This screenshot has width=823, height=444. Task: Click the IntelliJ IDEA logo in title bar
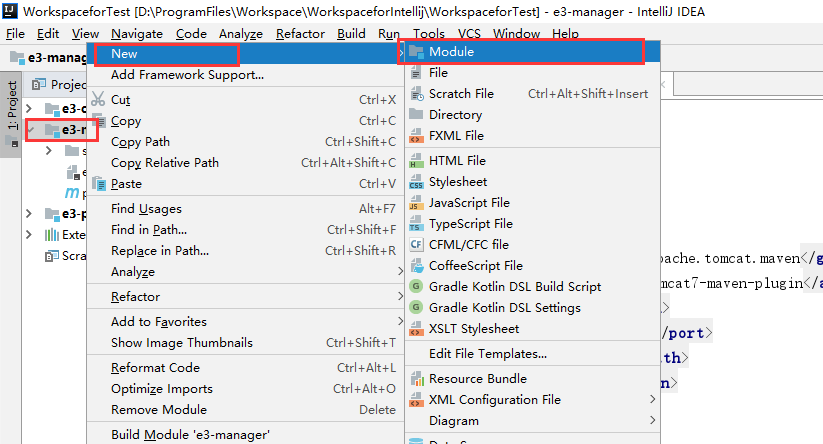[x=10, y=11]
